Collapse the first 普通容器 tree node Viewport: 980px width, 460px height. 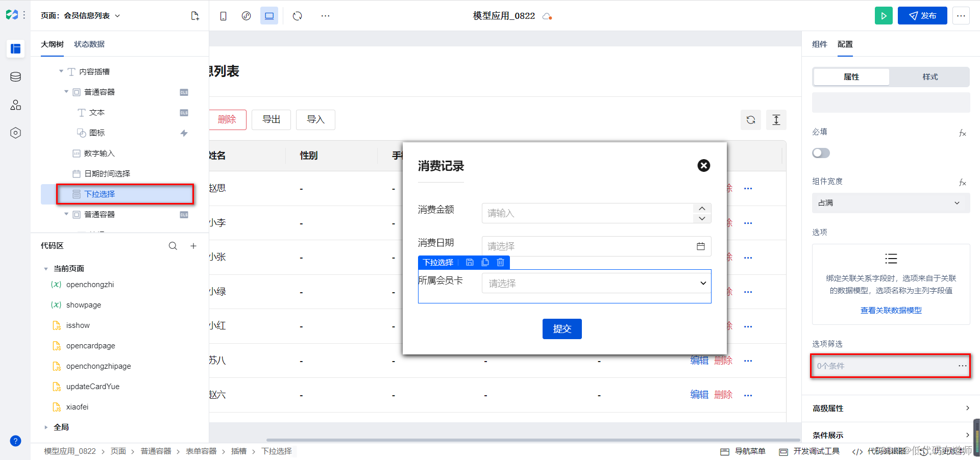(66, 92)
